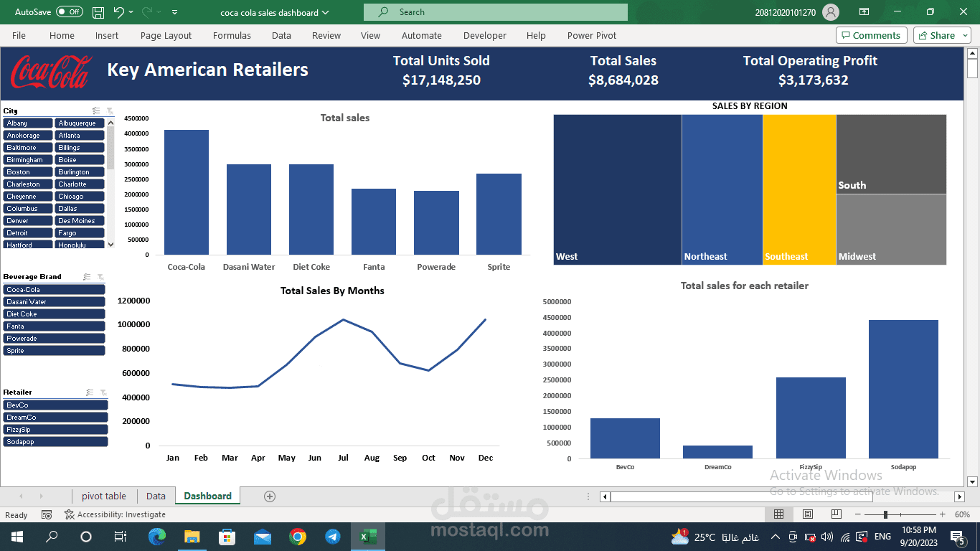The width and height of the screenshot is (980, 551).
Task: Click the Redo arrow icon
Action: pos(147,12)
